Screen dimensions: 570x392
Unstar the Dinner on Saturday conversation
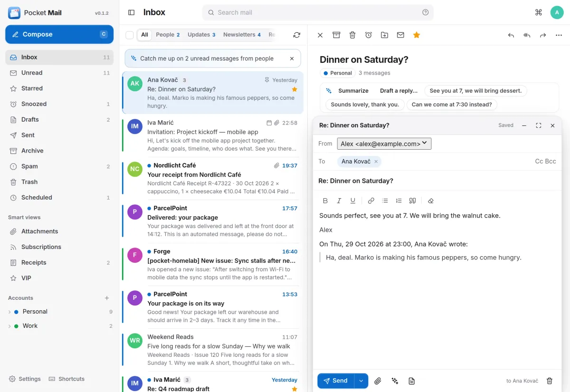click(x=417, y=35)
